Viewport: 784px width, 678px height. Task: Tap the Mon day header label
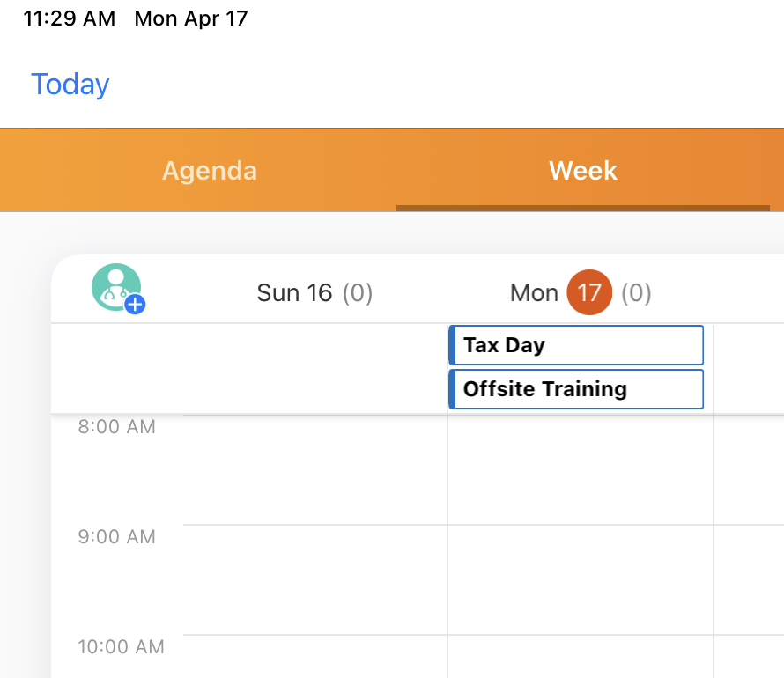[x=534, y=292]
